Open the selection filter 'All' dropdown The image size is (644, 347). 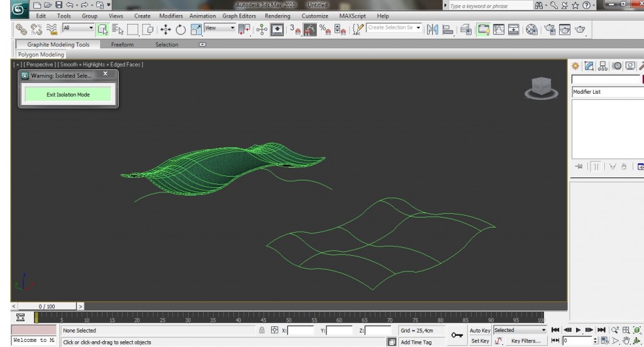point(78,28)
